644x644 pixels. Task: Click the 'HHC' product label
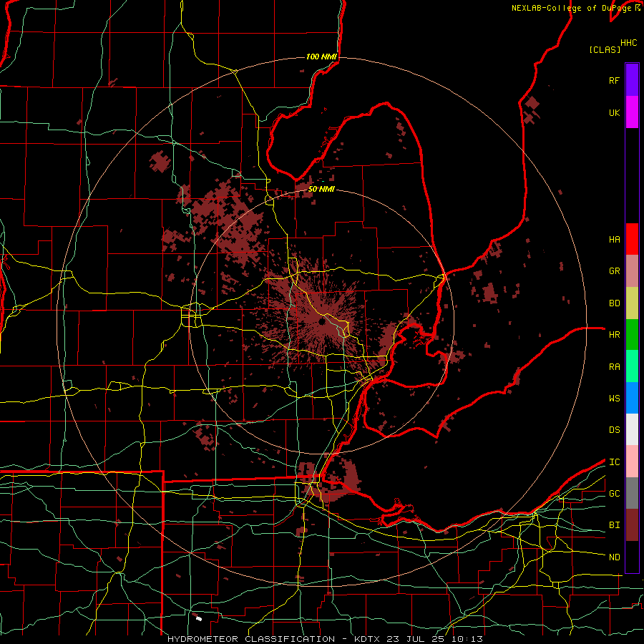point(628,43)
